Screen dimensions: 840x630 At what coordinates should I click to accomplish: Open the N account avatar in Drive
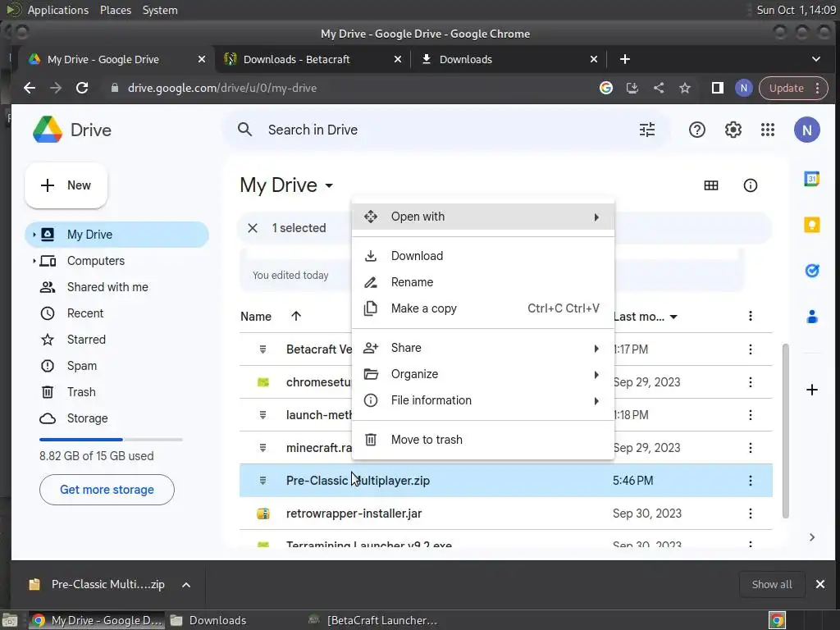(x=807, y=130)
